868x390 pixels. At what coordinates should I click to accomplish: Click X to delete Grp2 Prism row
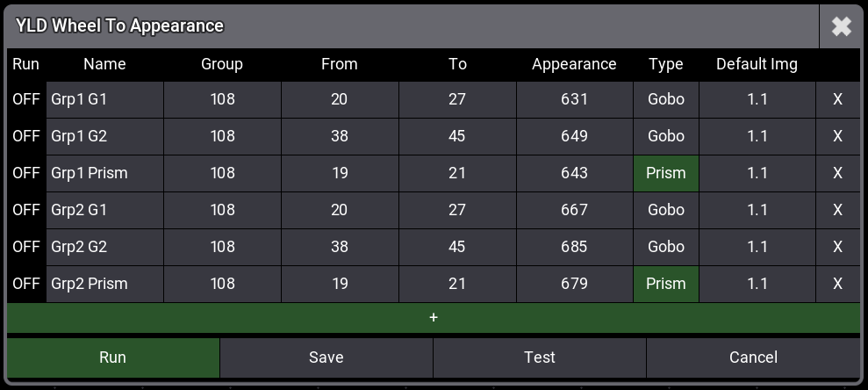837,284
